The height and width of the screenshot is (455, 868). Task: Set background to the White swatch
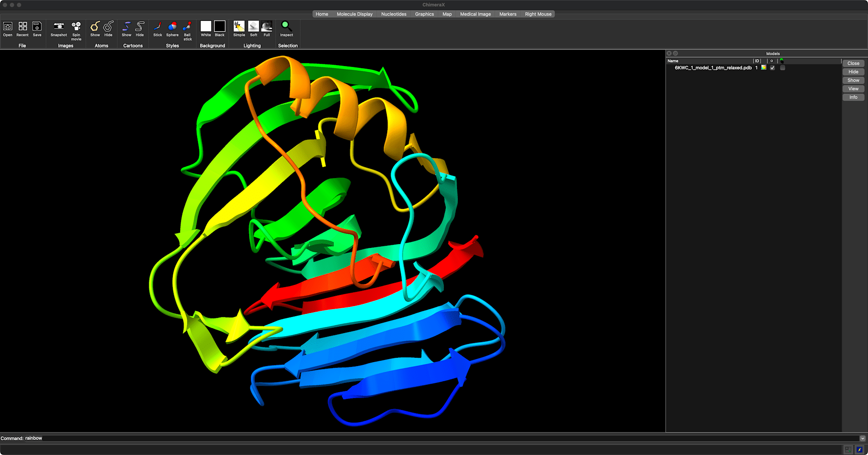point(206,26)
